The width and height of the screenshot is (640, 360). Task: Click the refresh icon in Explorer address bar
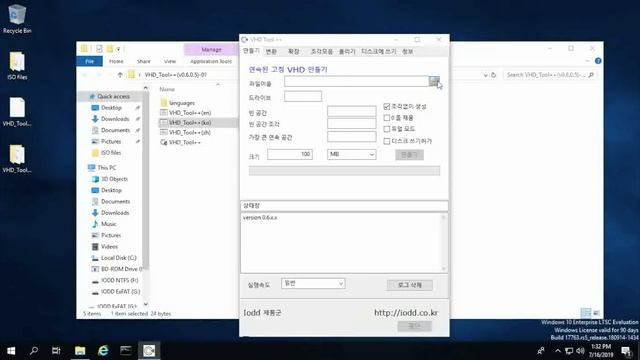click(493, 75)
